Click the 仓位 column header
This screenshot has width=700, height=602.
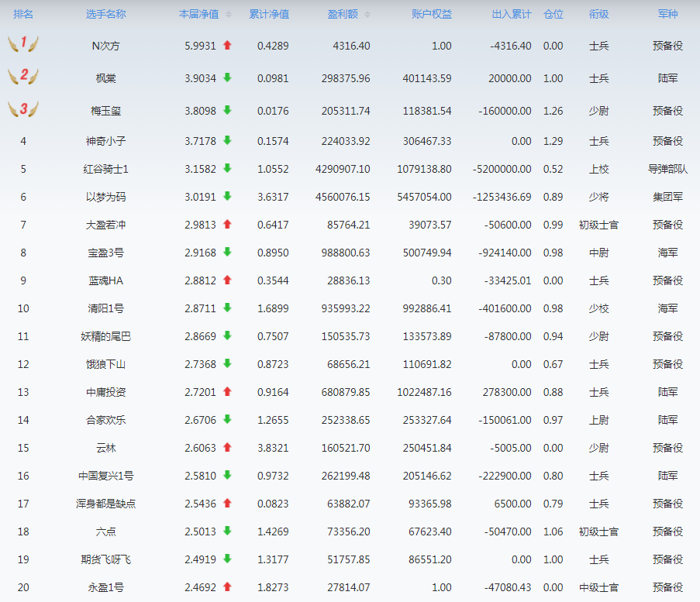[x=553, y=14]
